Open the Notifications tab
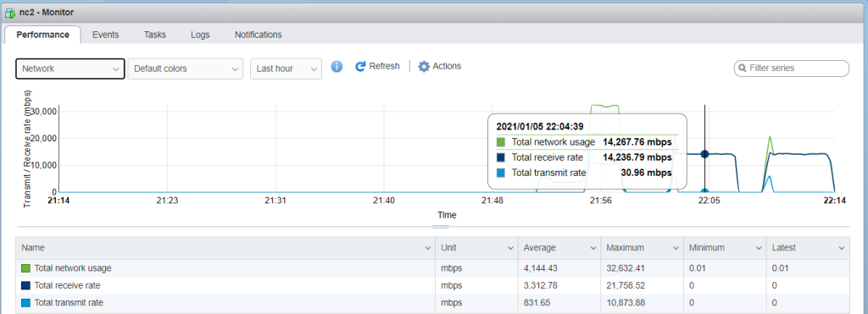 (258, 34)
